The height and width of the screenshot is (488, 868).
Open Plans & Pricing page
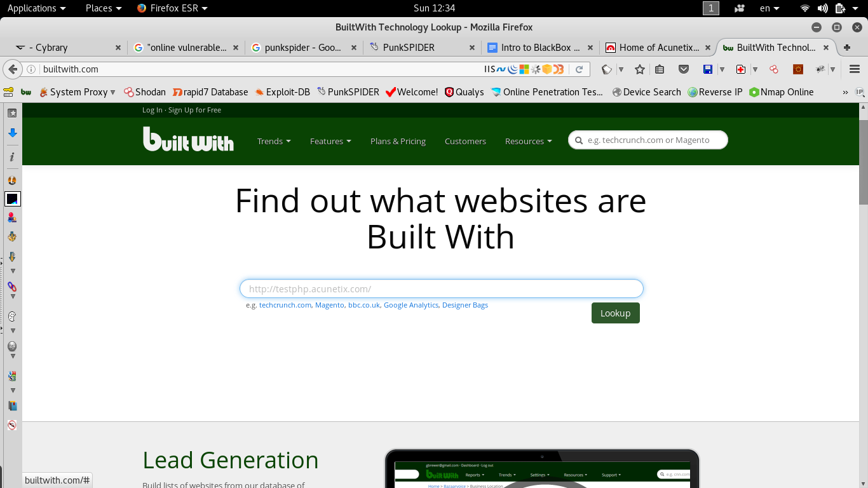(x=398, y=141)
